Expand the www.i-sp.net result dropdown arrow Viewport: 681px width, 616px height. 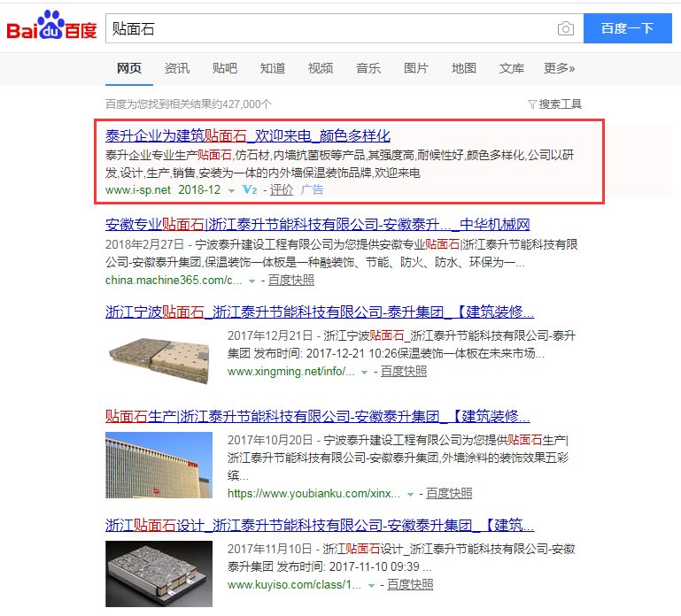(231, 191)
